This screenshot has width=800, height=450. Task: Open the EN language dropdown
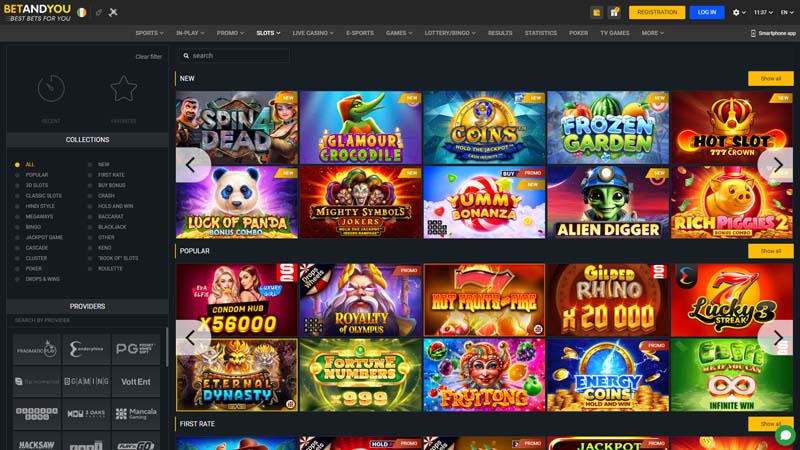787,12
